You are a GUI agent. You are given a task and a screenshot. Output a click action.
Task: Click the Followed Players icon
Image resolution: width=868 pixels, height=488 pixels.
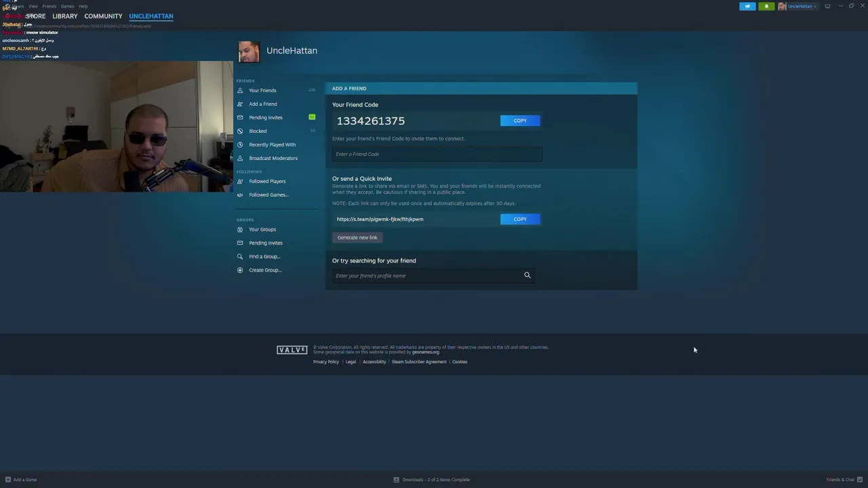pyautogui.click(x=239, y=181)
